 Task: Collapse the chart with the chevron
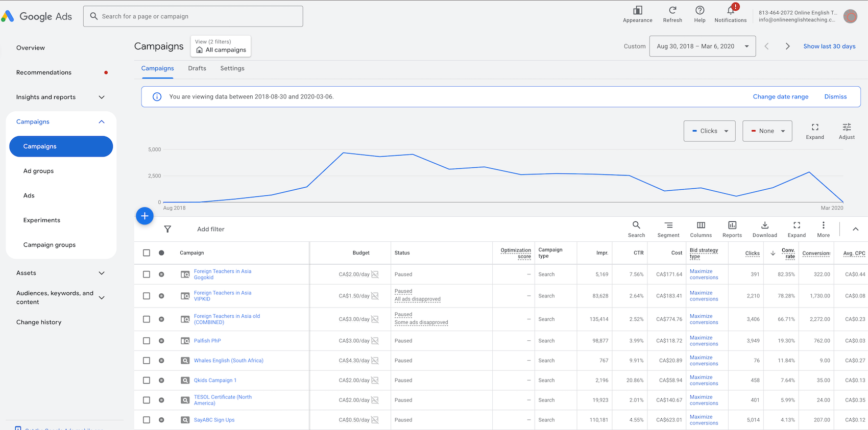855,229
